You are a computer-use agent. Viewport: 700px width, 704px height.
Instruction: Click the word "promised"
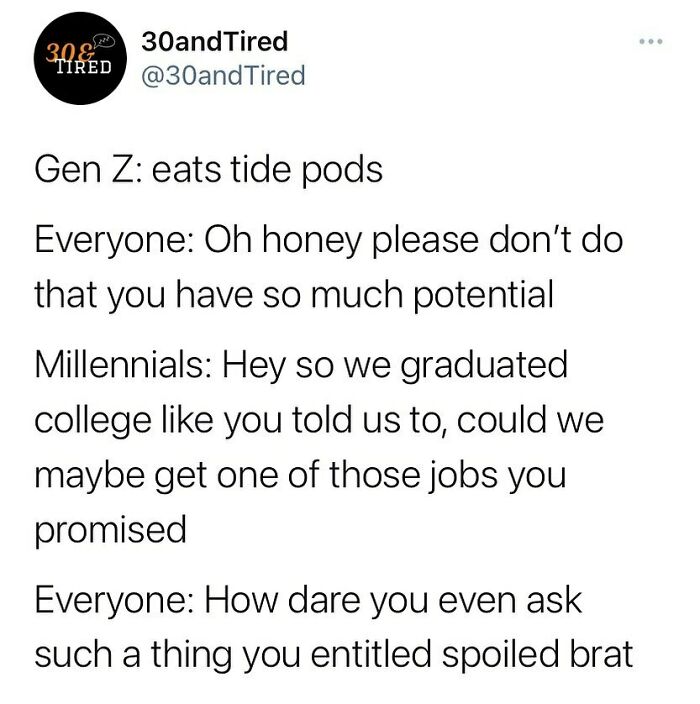(x=111, y=530)
